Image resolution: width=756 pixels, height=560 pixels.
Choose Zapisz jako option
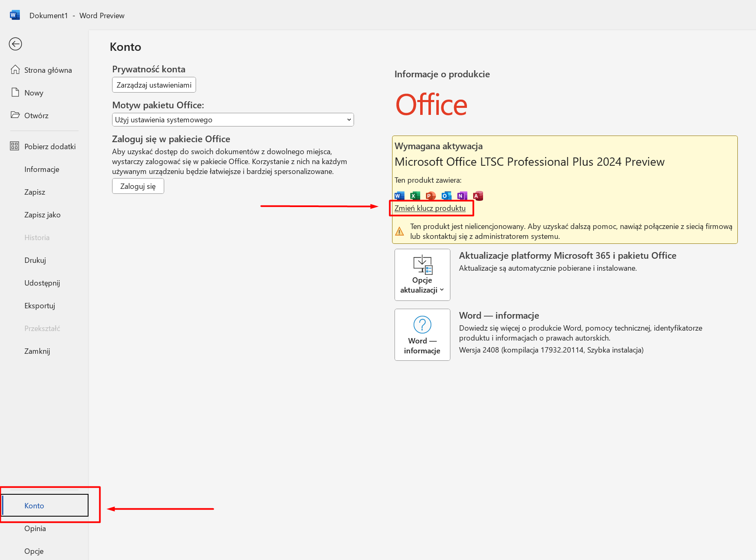(44, 214)
